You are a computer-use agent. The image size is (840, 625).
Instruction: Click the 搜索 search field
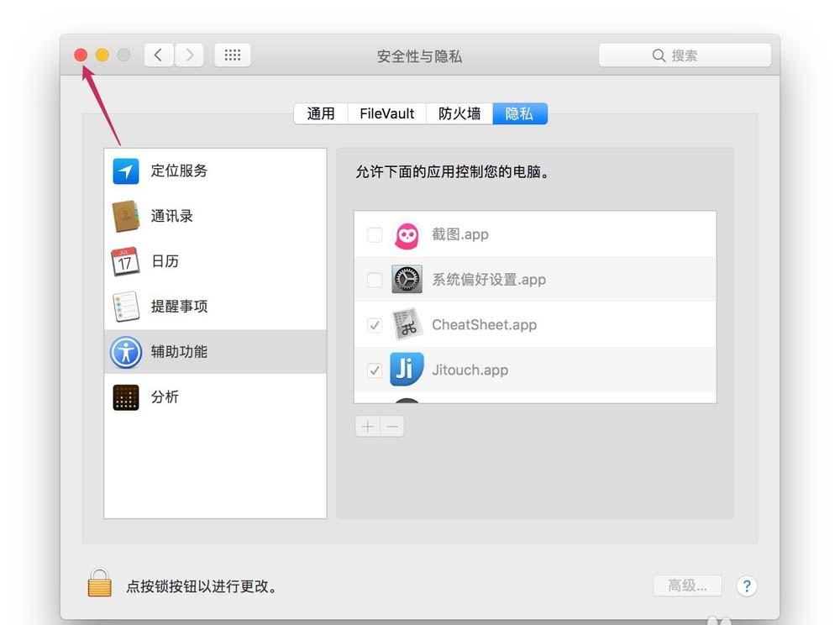[685, 55]
